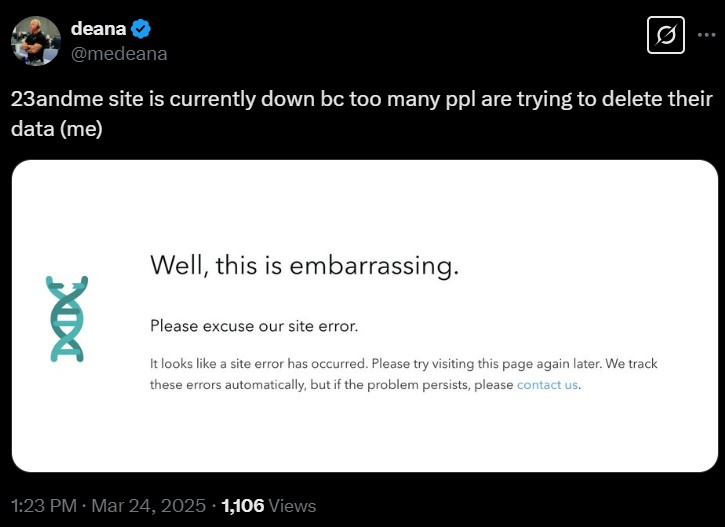Click the Grok slashed-circle icon
The image size is (725, 527).
[x=665, y=35]
